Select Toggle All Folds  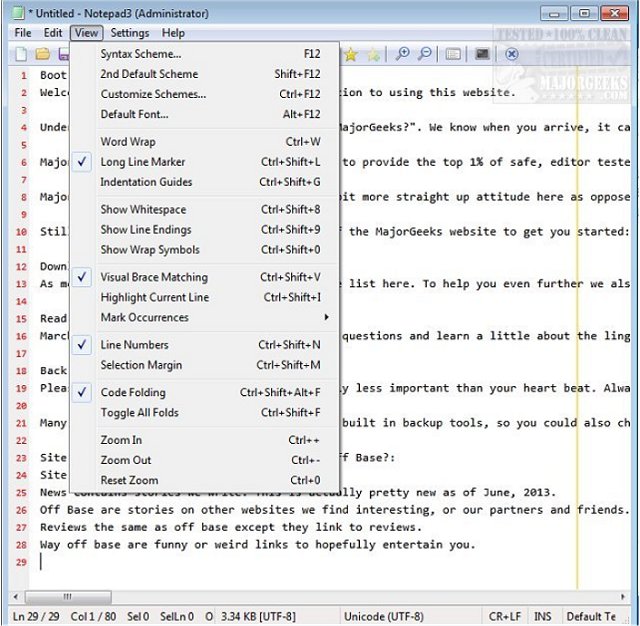205,413
